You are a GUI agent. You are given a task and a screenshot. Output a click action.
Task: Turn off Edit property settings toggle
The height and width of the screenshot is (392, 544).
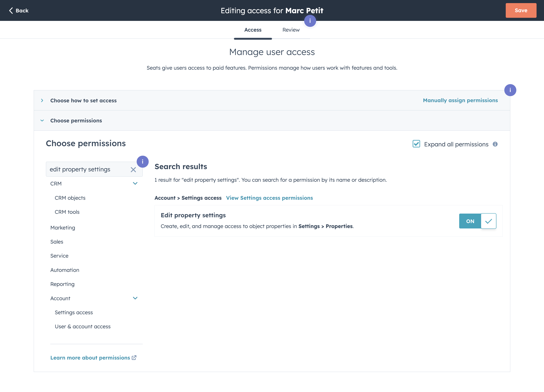[x=477, y=221]
